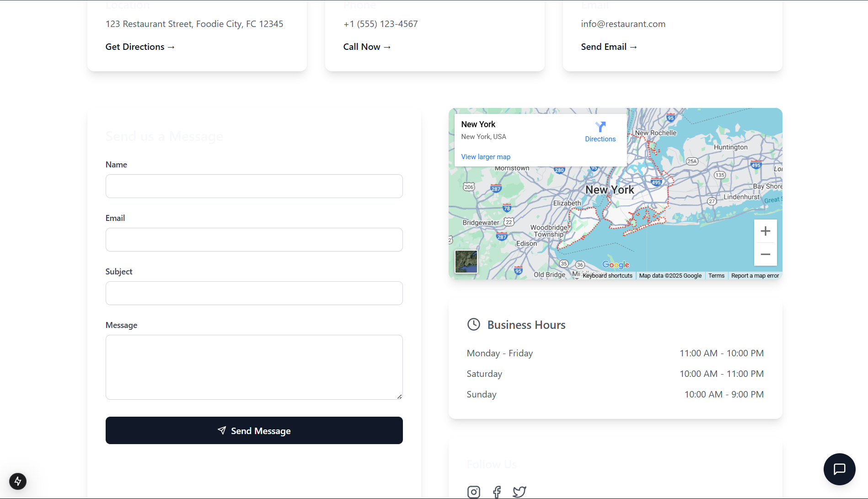Click the Message textarea resize handle

(x=400, y=397)
